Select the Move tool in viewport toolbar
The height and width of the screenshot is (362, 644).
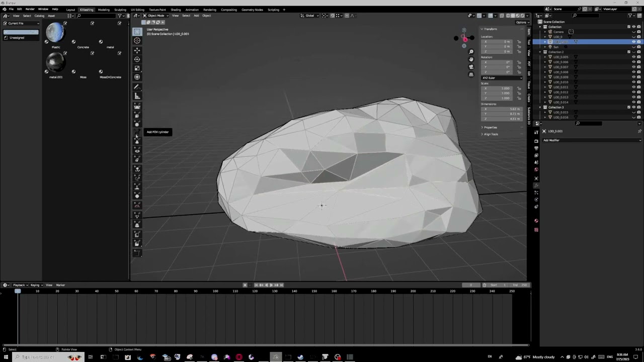(x=137, y=50)
